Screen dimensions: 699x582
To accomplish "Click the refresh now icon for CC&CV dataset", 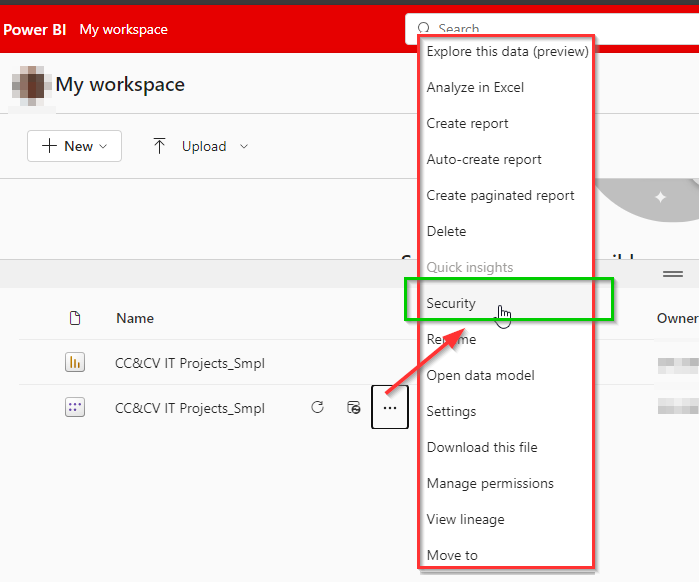I will tap(317, 407).
